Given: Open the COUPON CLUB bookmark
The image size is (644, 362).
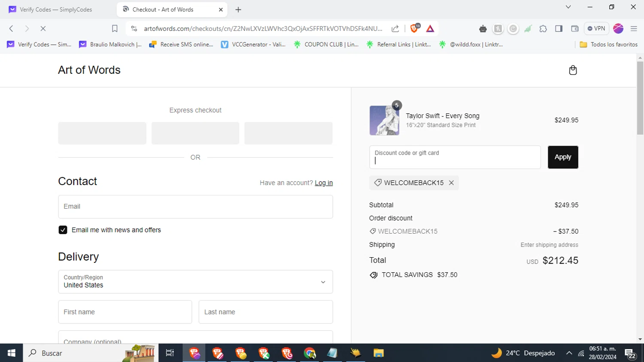Looking at the screenshot, I should 326,44.
